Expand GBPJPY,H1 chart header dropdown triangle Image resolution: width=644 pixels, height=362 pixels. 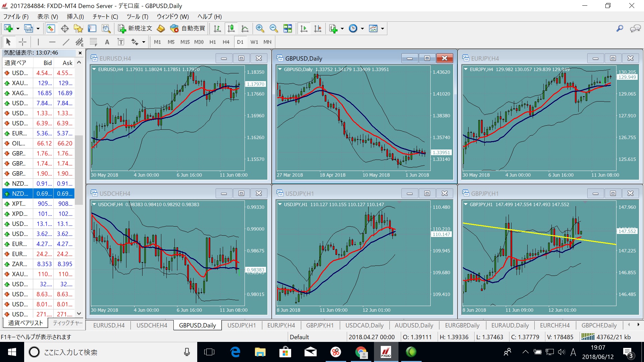pos(466,204)
